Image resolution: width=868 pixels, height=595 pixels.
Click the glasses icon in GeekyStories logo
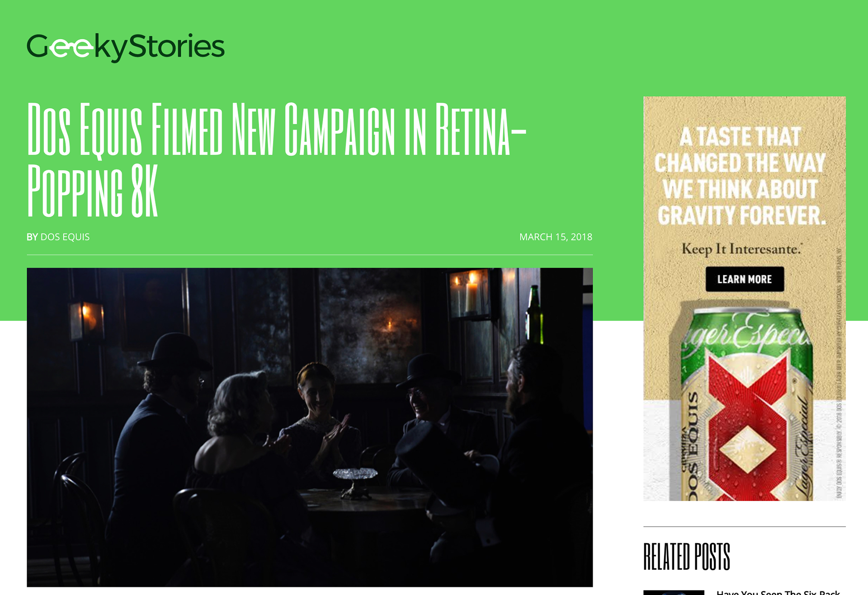tap(71, 47)
